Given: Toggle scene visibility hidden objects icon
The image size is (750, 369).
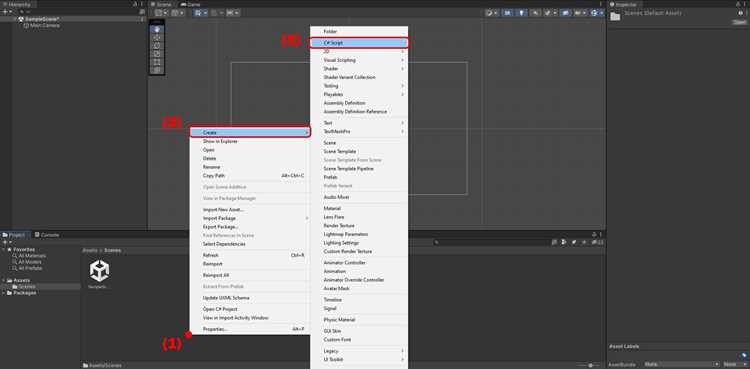Looking at the screenshot, I should 566,13.
